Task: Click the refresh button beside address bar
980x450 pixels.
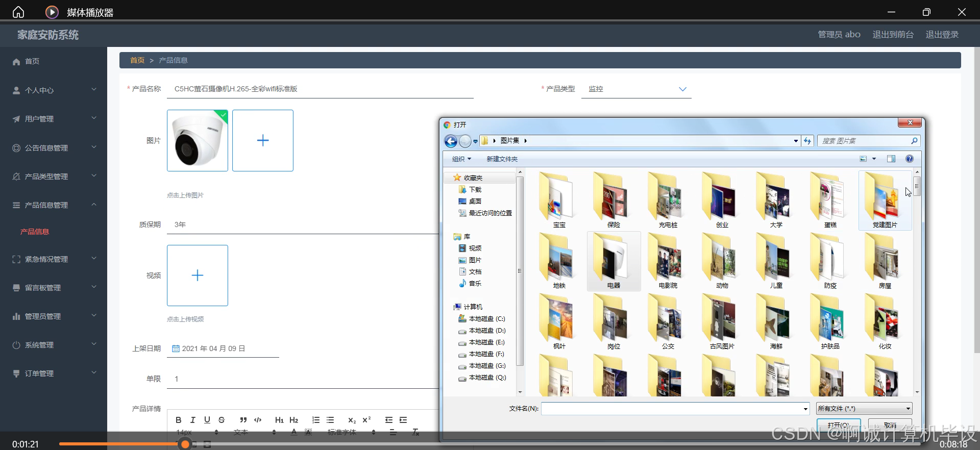Action: point(807,141)
